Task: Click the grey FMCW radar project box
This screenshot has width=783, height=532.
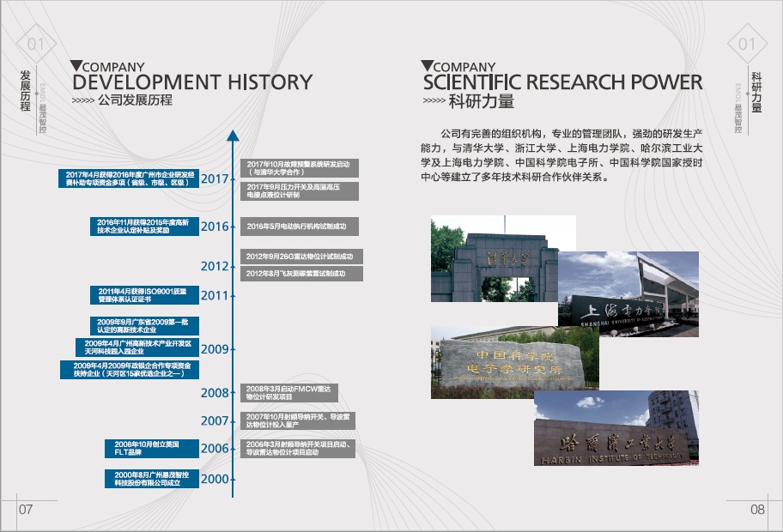Action: click(299, 392)
